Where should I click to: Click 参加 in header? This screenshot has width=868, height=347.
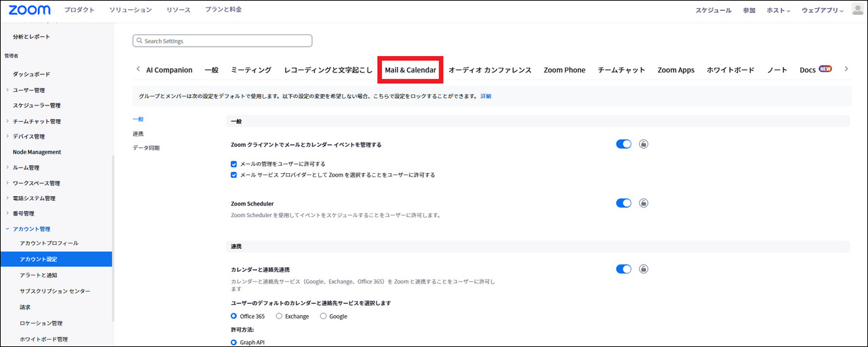[749, 10]
